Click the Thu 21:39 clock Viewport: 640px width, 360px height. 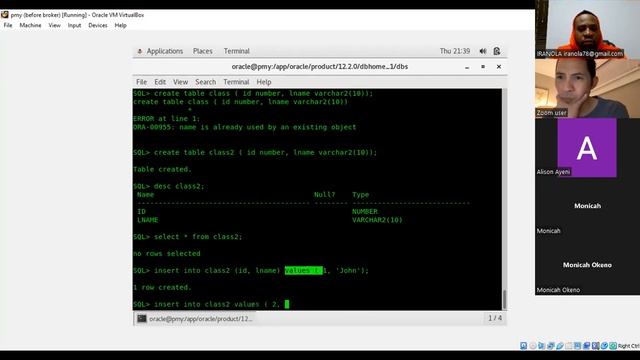click(x=455, y=51)
